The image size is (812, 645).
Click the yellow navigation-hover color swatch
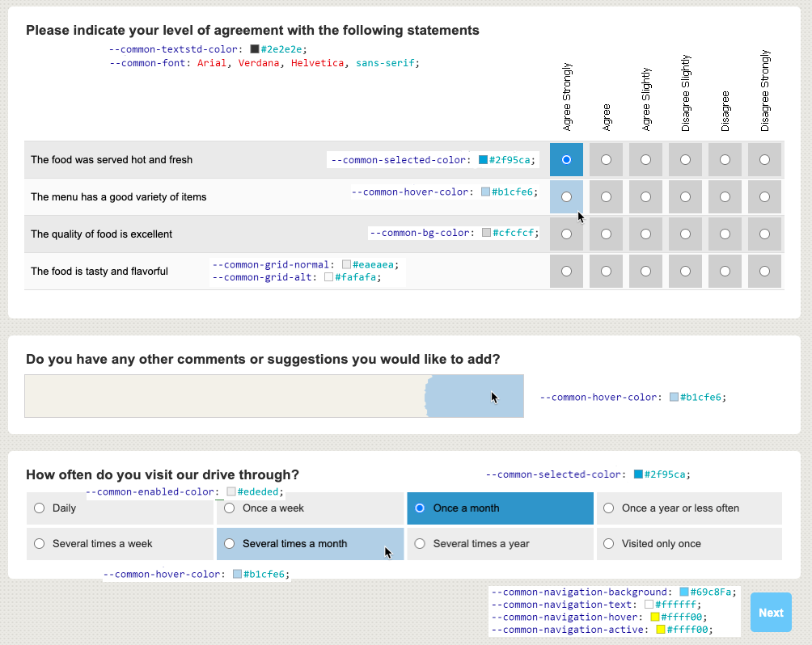[x=655, y=617]
